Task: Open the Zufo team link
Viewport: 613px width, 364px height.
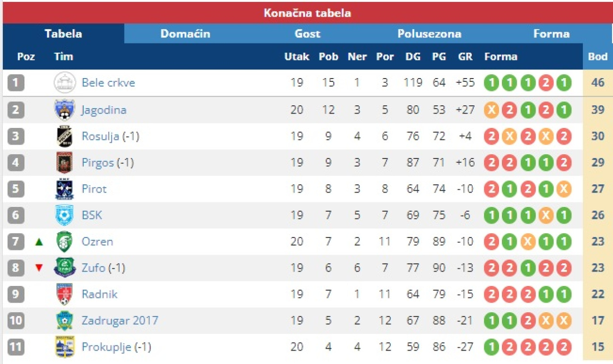Action: (x=93, y=268)
